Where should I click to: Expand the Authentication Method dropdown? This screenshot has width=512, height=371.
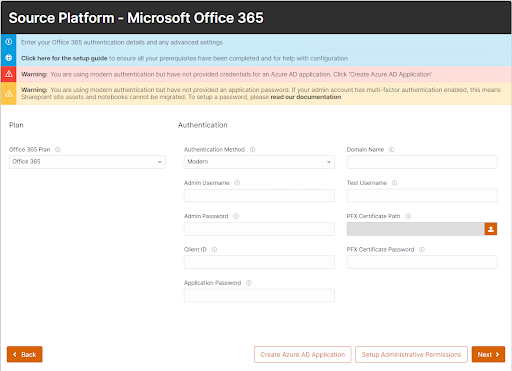pos(259,162)
